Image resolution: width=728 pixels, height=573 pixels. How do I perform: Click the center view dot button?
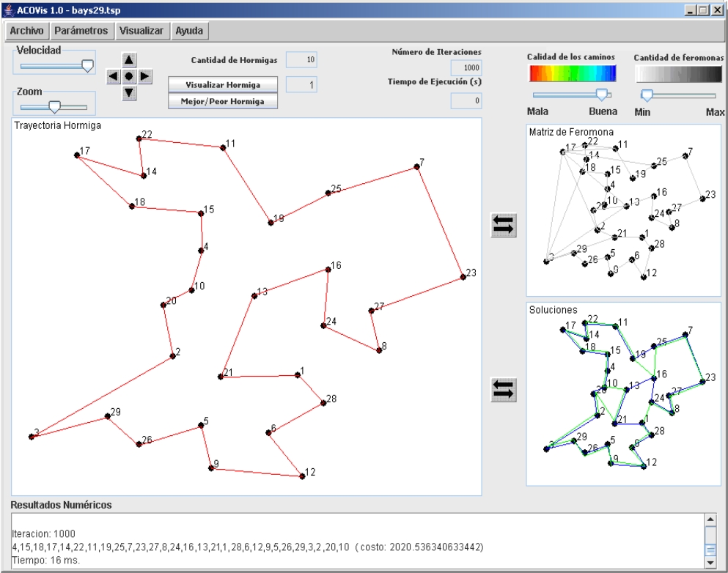[x=128, y=76]
